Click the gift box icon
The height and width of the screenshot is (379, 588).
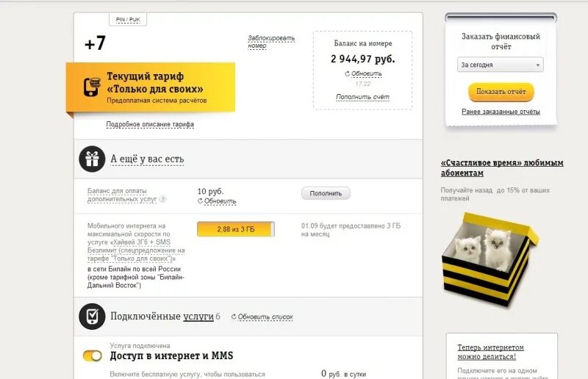(92, 159)
